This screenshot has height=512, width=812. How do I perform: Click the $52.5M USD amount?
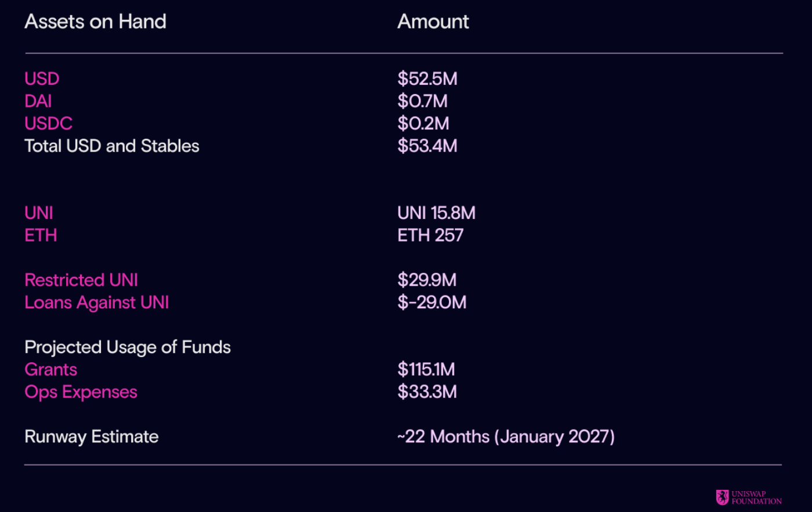point(427,79)
